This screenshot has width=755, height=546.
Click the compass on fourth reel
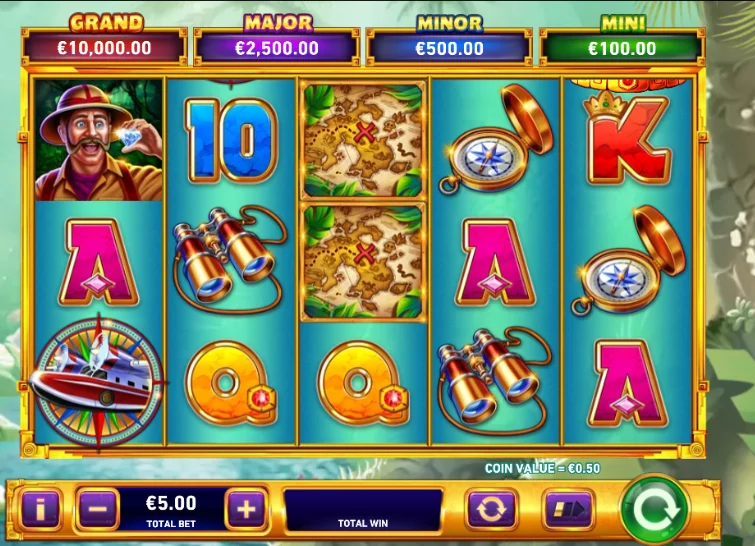[x=496, y=140]
